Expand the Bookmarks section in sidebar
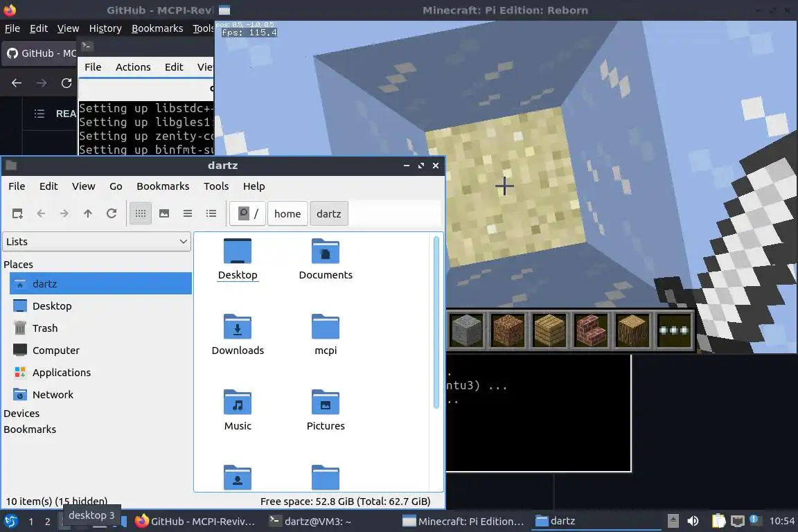Screen dimensions: 798x532 [30, 429]
